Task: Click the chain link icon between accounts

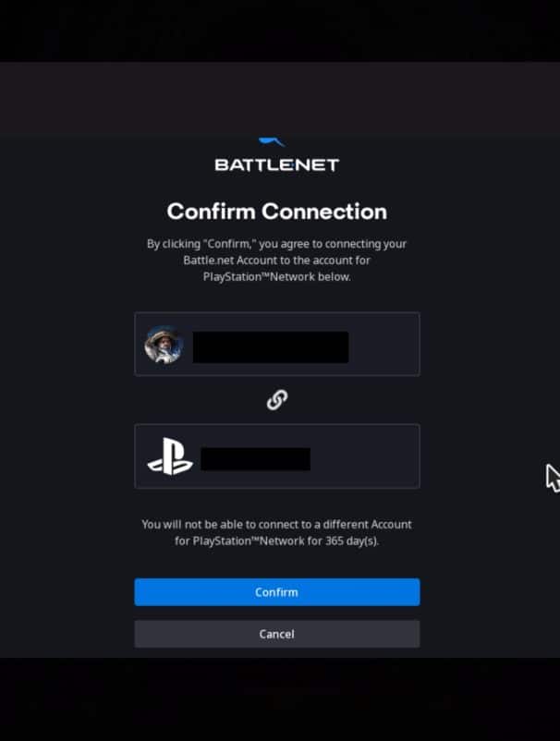Action: click(x=277, y=400)
